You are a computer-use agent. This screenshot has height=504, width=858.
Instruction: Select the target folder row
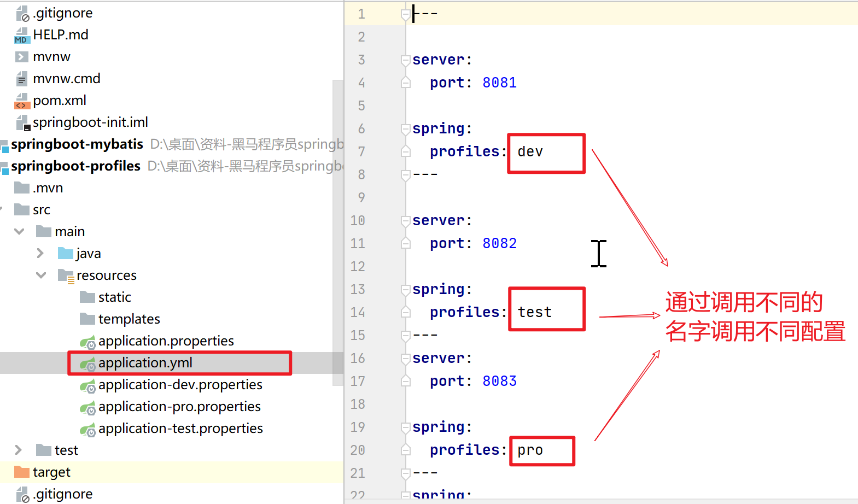point(172,472)
